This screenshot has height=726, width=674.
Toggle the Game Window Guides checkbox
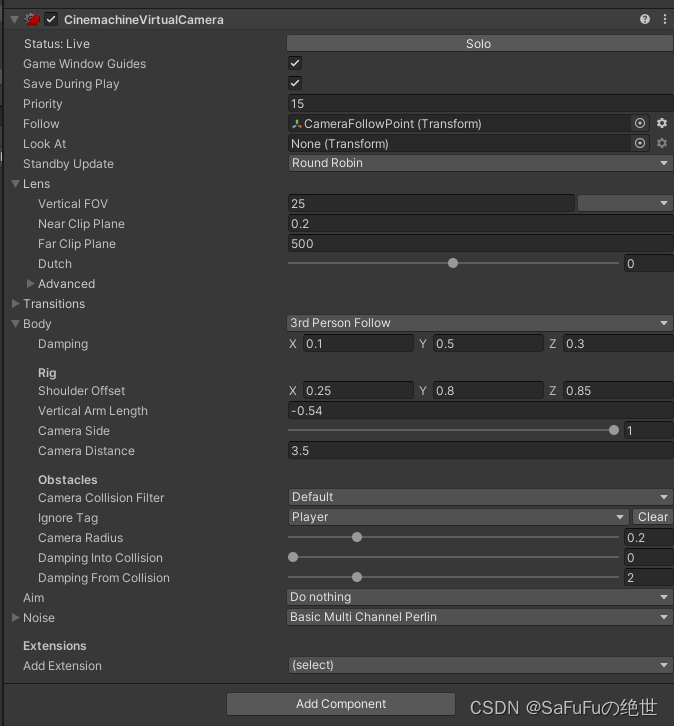295,63
